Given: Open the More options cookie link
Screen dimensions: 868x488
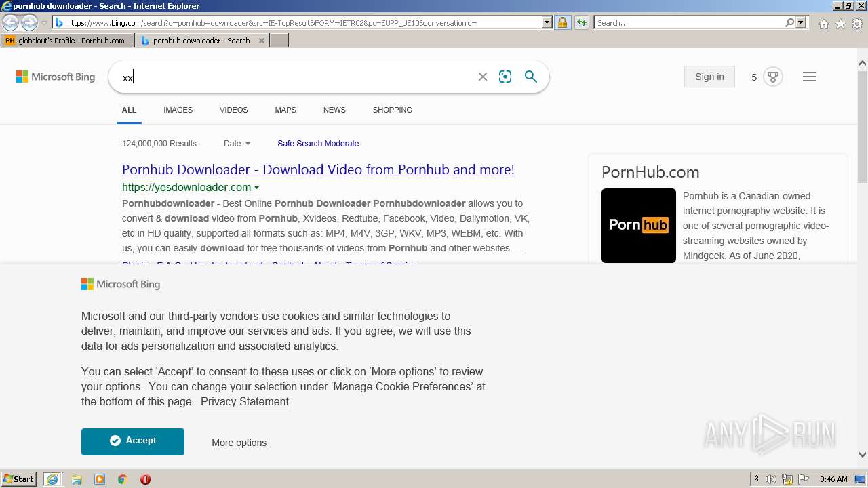Looking at the screenshot, I should pyautogui.click(x=239, y=443).
